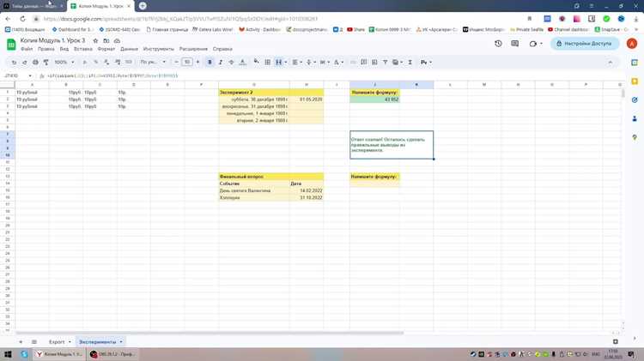
Task: Format as percent in toolbar
Action: (x=95, y=63)
